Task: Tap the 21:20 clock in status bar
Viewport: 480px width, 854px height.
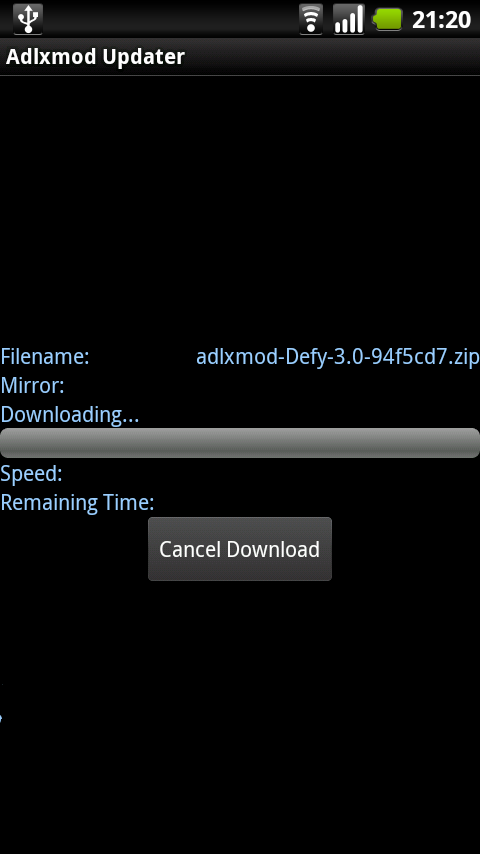Action: point(441,20)
